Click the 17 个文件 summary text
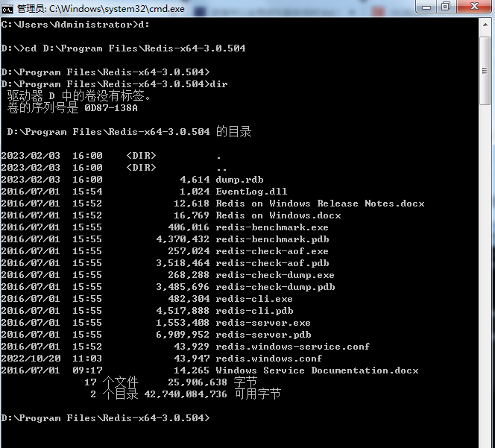Viewport: 495px width, 448px height. pyautogui.click(x=111, y=382)
